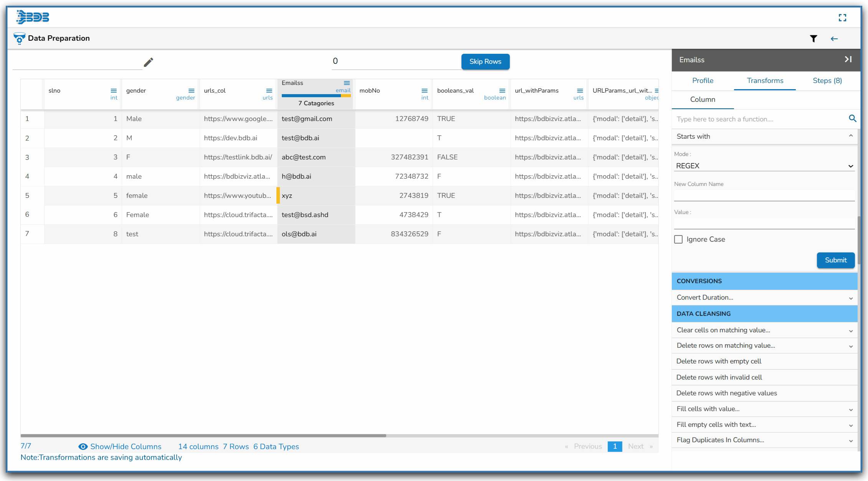Image resolution: width=868 pixels, height=481 pixels.
Task: Click the New Column Name field
Action: [x=764, y=195]
